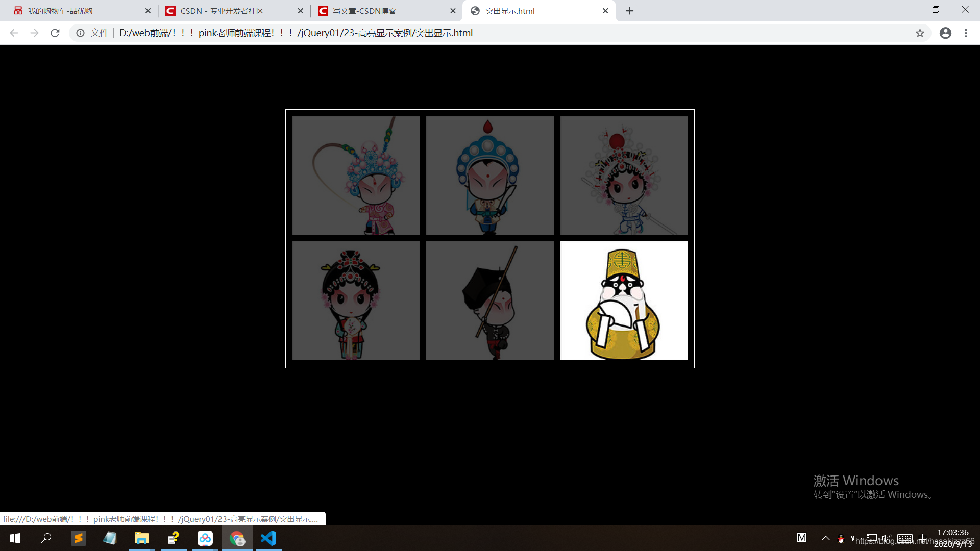Click the highlighted yellow-robed opera character image

click(x=624, y=300)
